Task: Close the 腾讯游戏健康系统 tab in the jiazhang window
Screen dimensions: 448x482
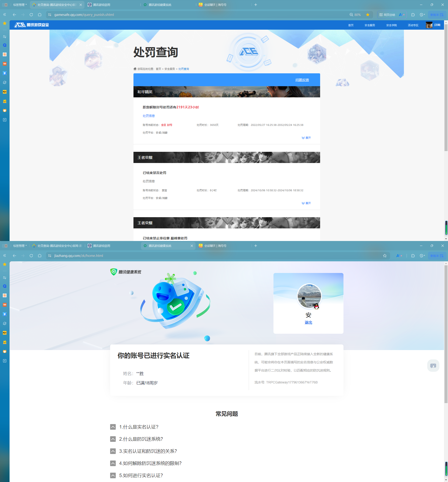Action: pyautogui.click(x=192, y=246)
